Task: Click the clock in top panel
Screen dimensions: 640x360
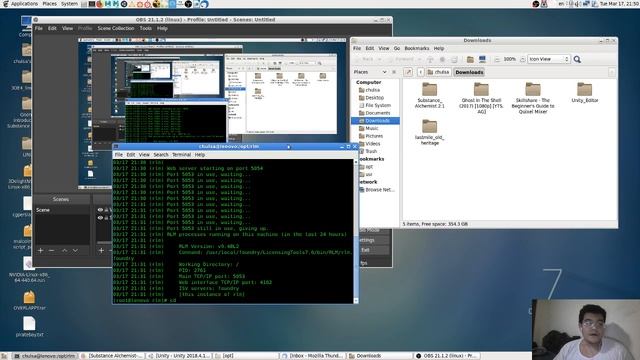Action: [x=619, y=4]
